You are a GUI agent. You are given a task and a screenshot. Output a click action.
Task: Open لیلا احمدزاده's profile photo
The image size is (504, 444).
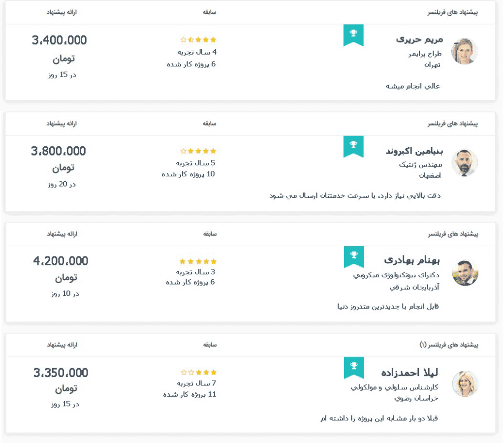tap(465, 383)
